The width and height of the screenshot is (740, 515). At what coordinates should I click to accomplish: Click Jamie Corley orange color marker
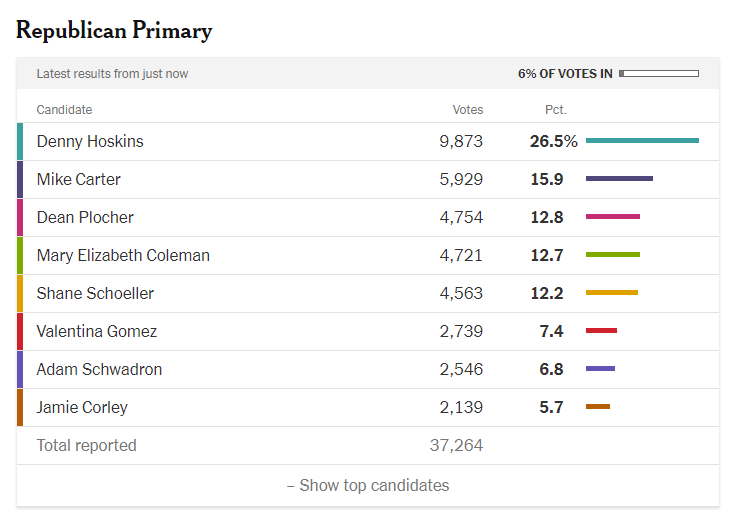20,407
